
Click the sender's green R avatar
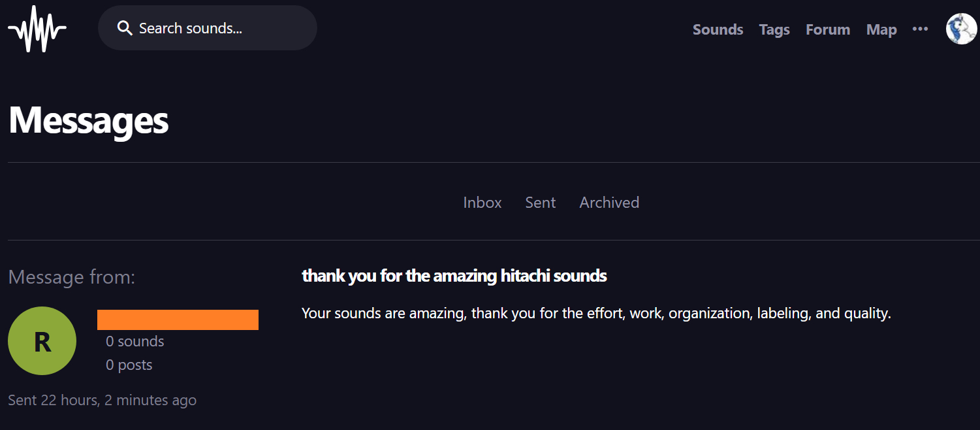tap(42, 340)
